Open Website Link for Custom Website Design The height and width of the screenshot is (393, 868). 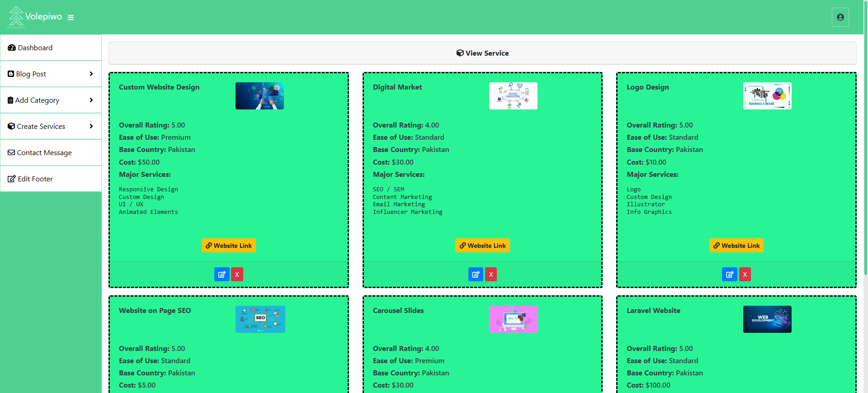pos(228,246)
